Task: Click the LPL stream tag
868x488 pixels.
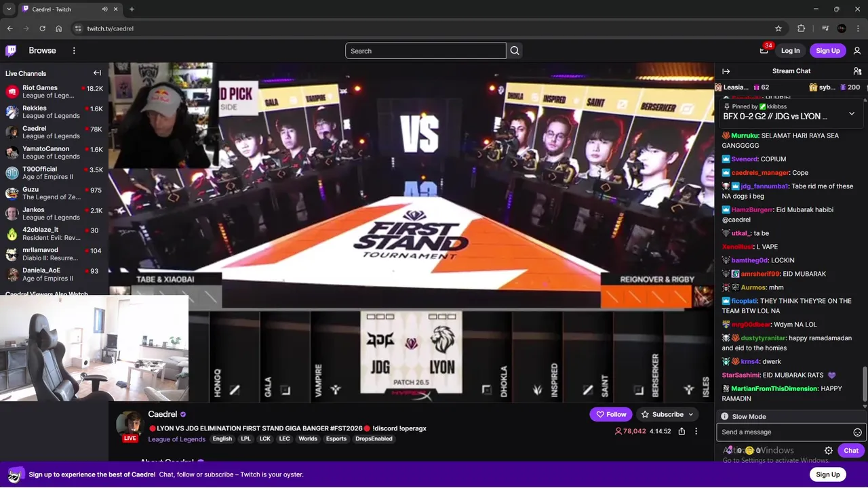Action: [245, 439]
